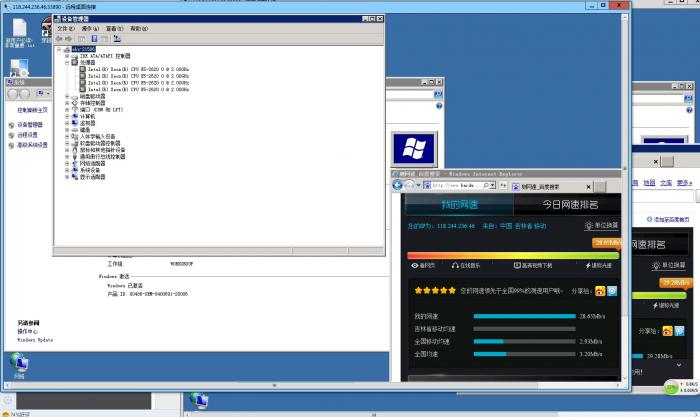Open the 网络 icon on the remote desktop
Screen dimensions: 700x417
(x=19, y=365)
